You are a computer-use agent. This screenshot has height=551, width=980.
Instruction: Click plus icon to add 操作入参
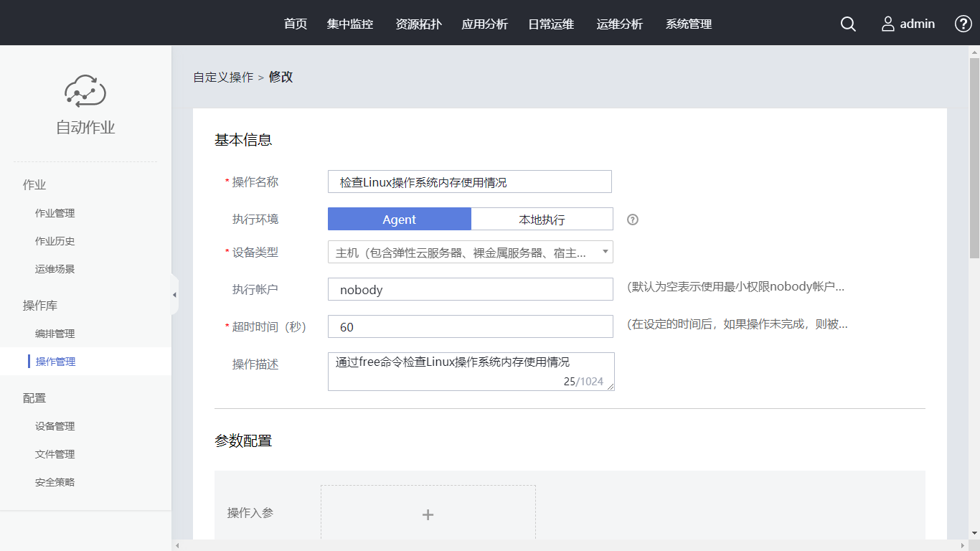point(428,514)
